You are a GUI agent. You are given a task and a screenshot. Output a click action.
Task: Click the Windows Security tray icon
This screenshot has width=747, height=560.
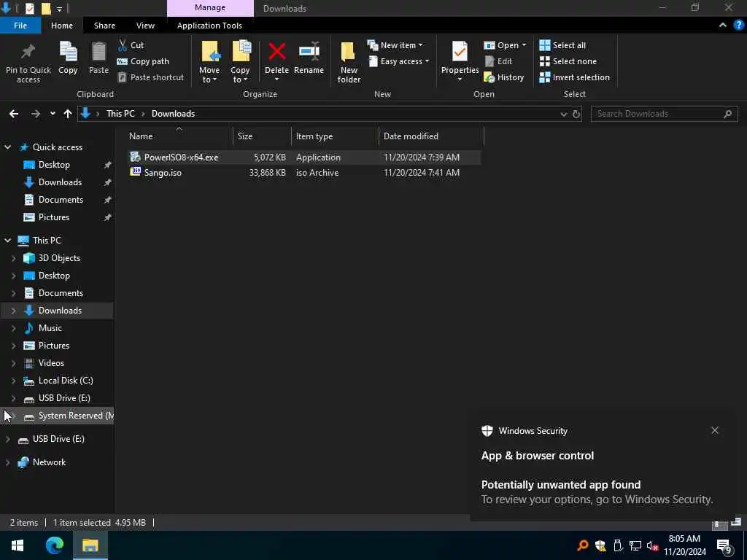pos(600,545)
